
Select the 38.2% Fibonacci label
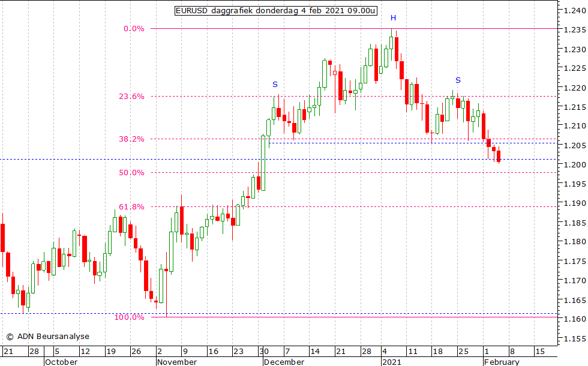click(131, 139)
